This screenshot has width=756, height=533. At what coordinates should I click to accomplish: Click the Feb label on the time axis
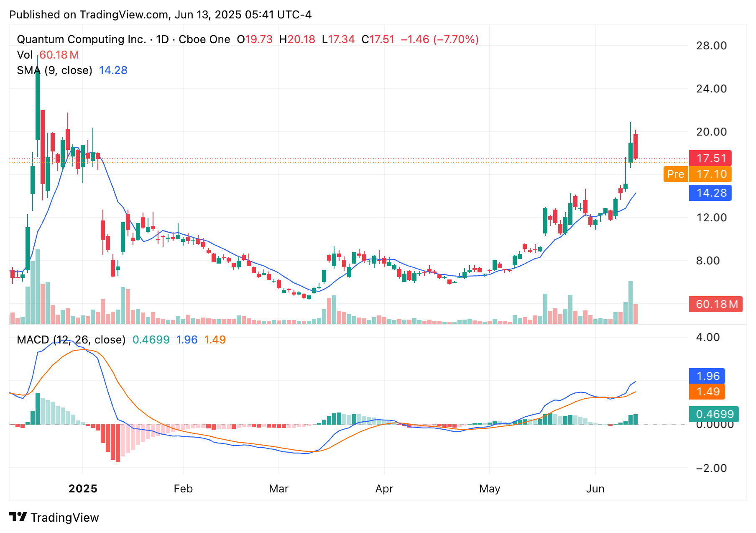click(x=183, y=489)
